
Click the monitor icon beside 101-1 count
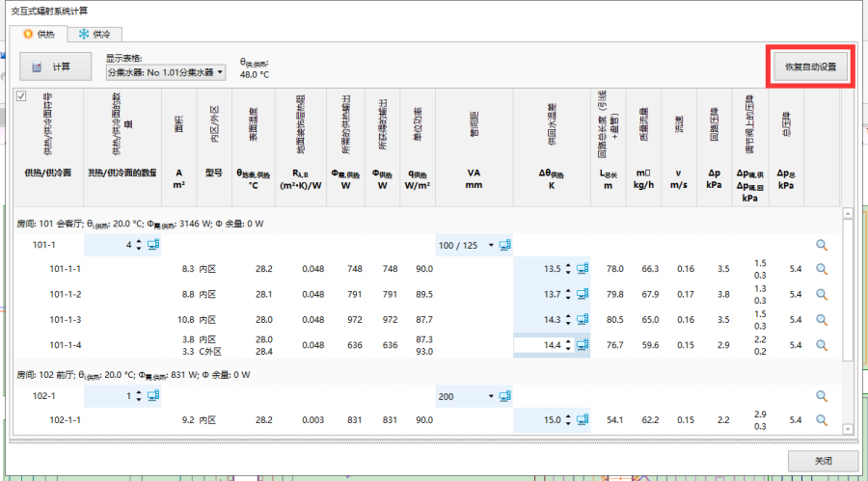[153, 245]
